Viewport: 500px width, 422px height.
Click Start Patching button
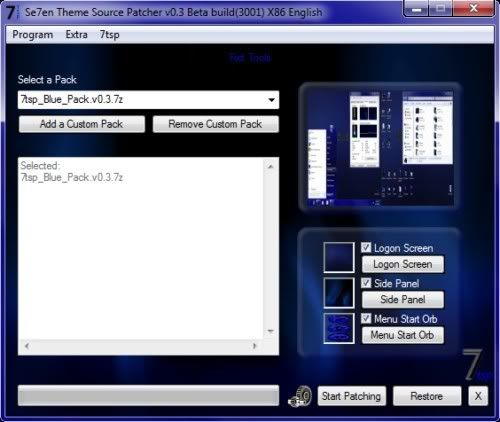click(x=352, y=396)
